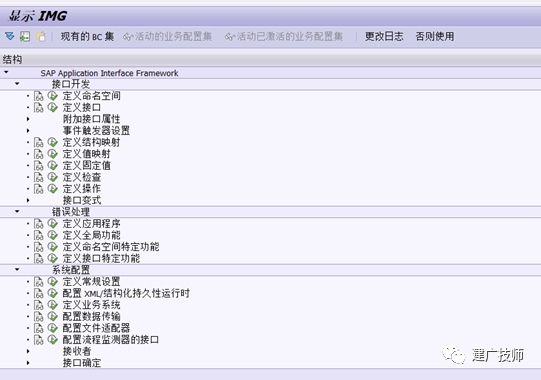
Task: Select 配置文件适配器 tree item text
Action: 96,328
